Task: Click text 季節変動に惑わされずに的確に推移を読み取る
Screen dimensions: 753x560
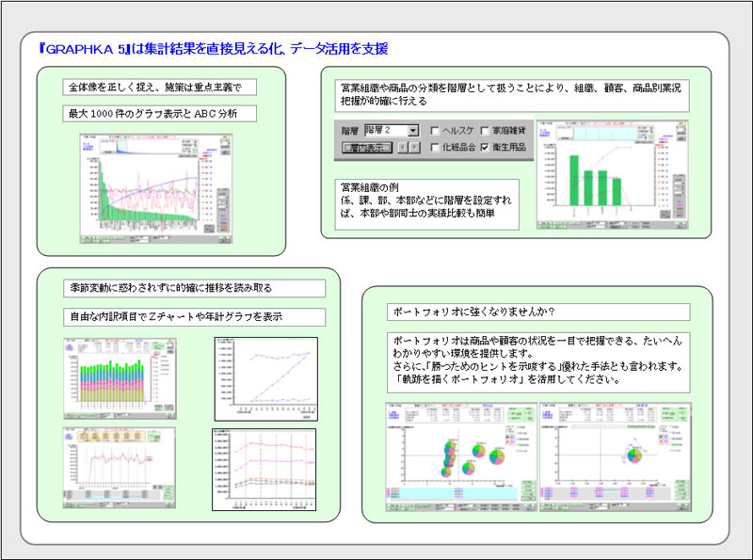Action: pyautogui.click(x=171, y=288)
